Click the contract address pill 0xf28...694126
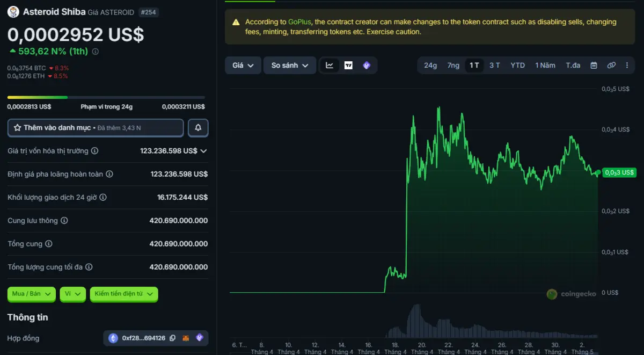Screen dimensions: 644x355 click(156, 338)
